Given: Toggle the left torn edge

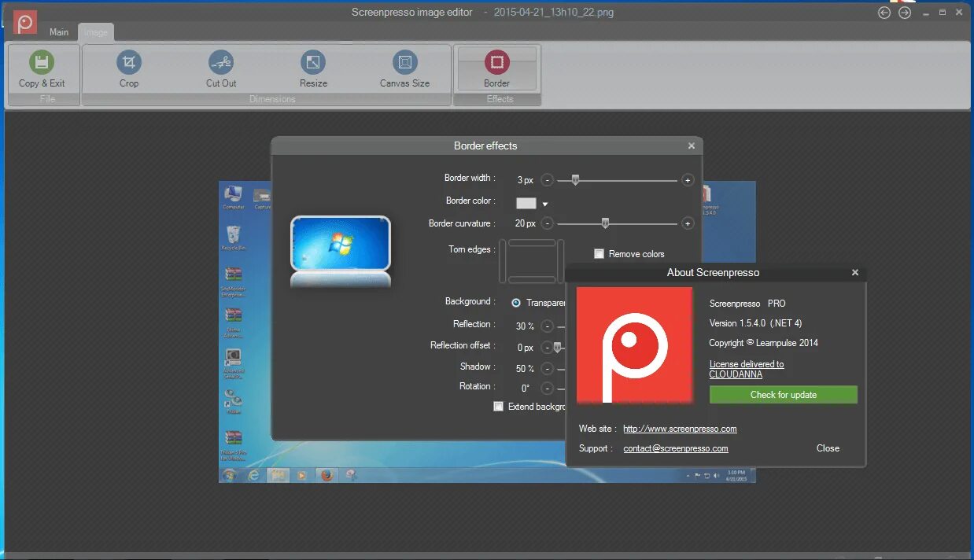Looking at the screenshot, I should pos(503,261).
